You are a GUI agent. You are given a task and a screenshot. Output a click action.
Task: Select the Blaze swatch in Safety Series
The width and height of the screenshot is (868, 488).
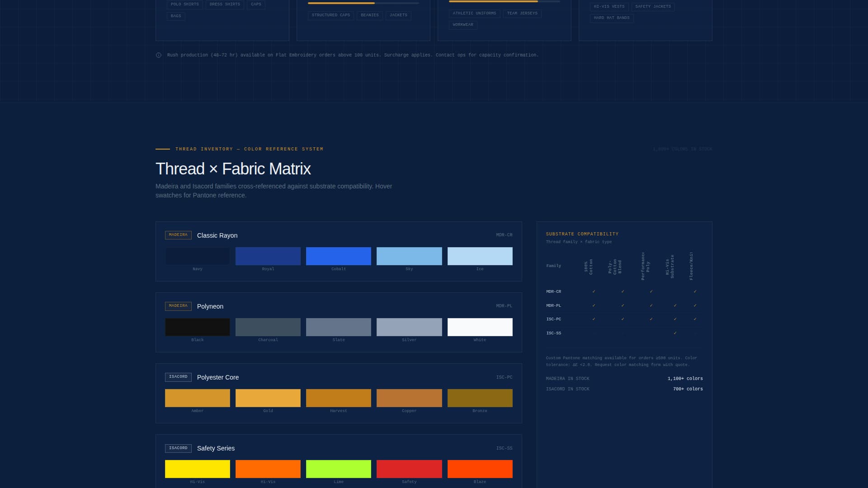(480, 469)
